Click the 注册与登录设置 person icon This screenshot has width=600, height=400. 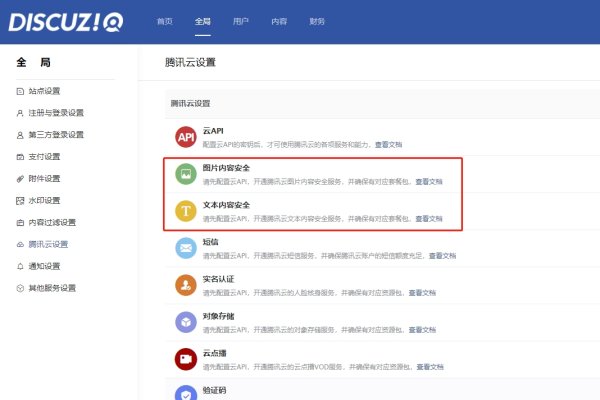click(x=20, y=113)
